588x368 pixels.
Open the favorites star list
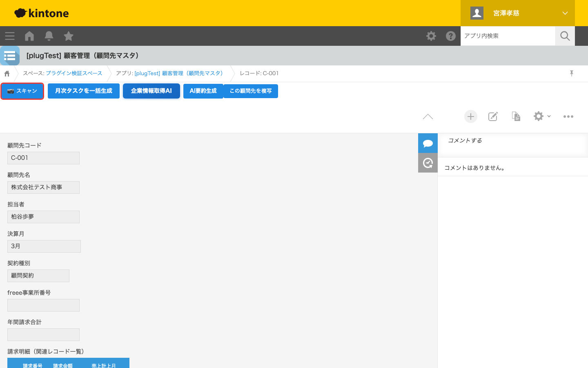point(69,36)
